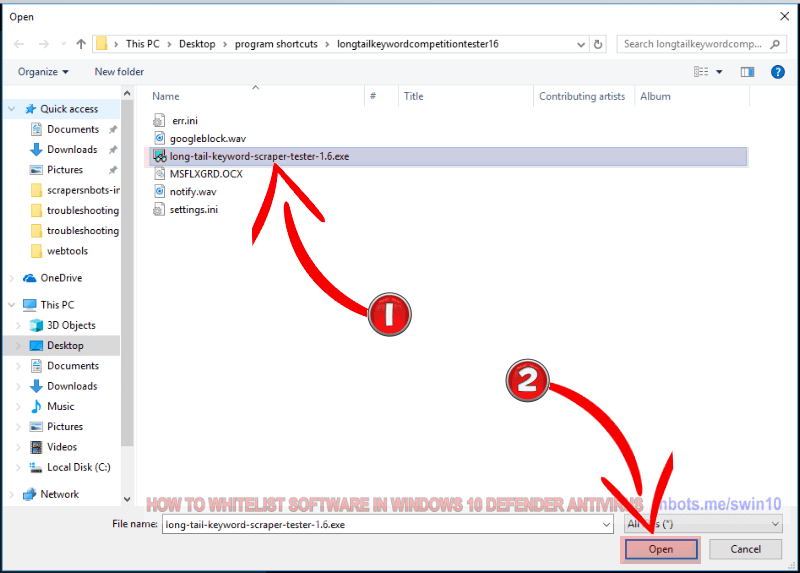800x573 pixels.
Task: Collapse the This PC tree node
Action: [12, 305]
